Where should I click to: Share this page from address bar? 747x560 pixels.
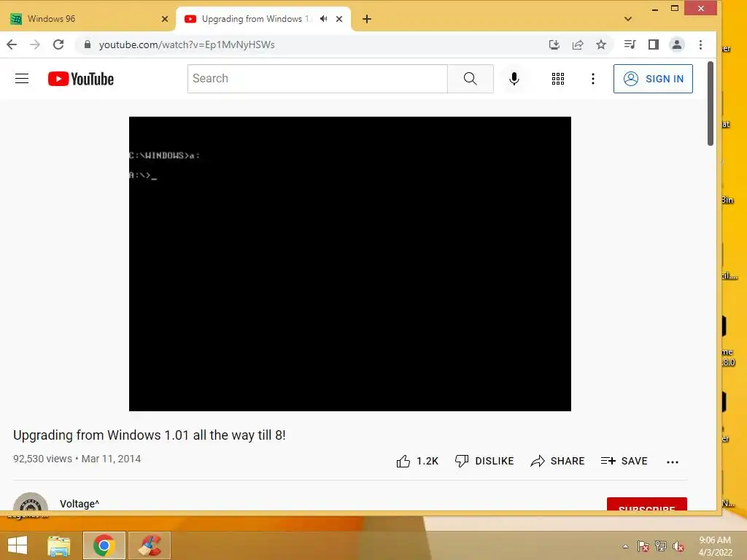coord(578,44)
